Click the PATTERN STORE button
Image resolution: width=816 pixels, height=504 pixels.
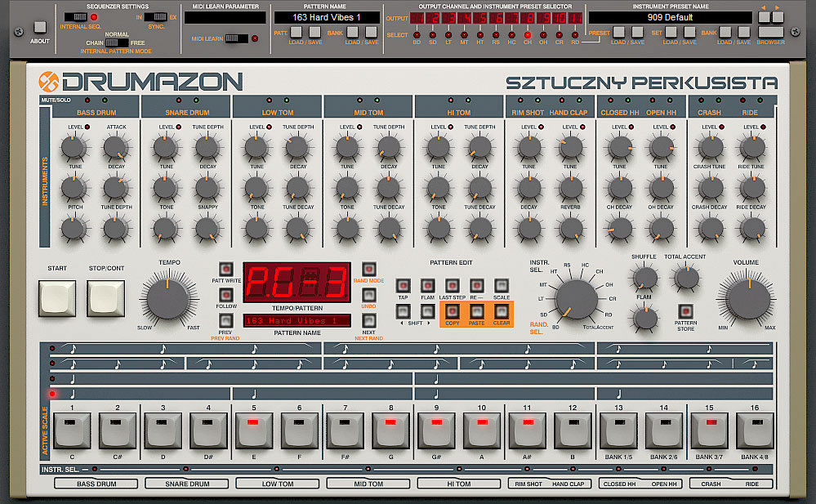click(x=686, y=311)
